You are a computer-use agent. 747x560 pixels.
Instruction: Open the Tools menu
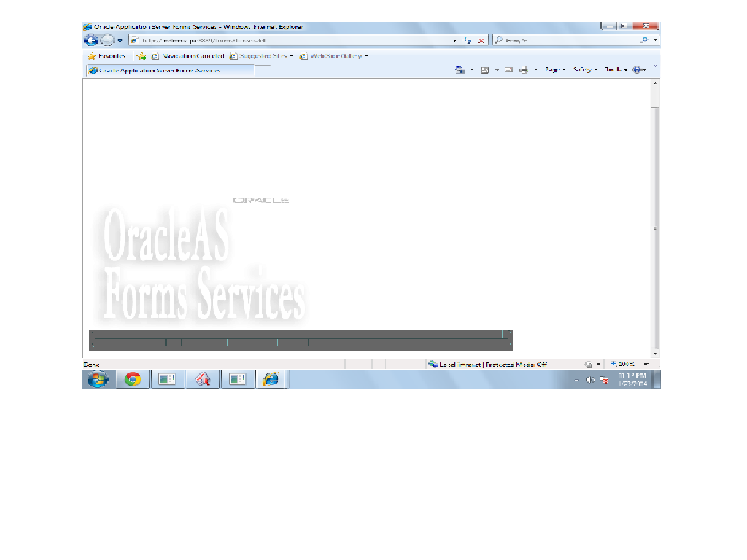tap(616, 69)
